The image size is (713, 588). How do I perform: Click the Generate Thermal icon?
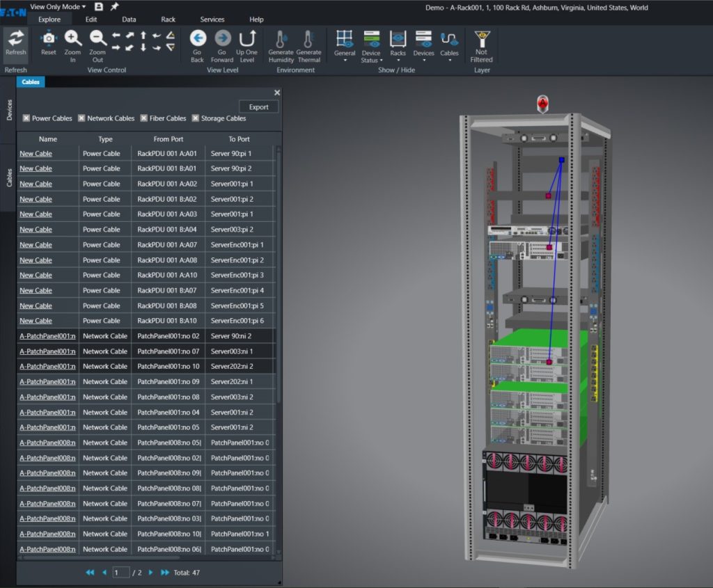point(308,39)
